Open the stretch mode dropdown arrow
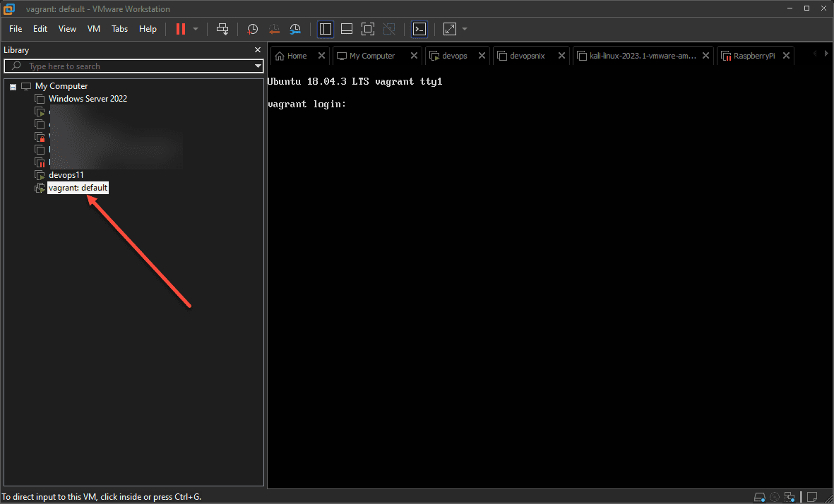This screenshot has width=834, height=504. 465,29
